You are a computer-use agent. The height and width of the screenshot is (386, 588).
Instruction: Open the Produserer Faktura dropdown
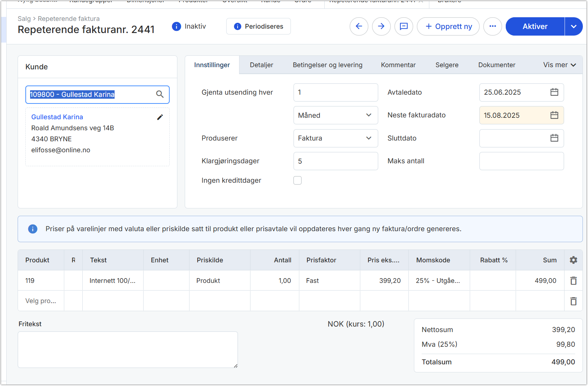[335, 138]
